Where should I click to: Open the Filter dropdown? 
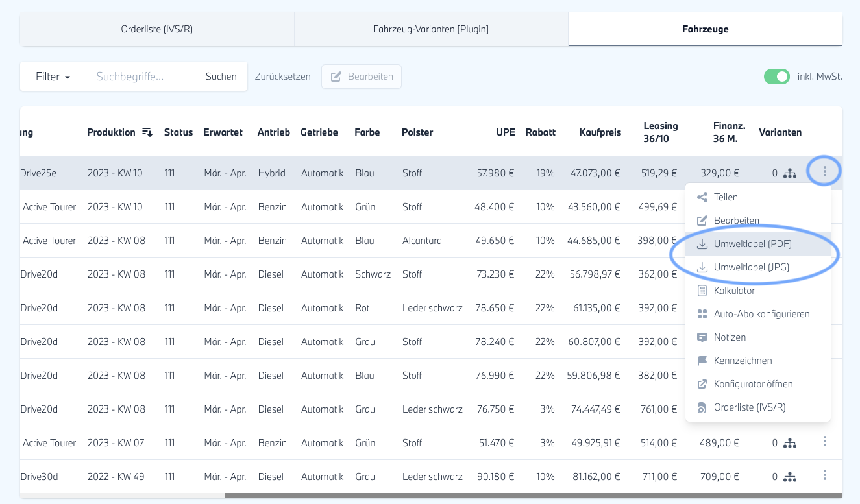[53, 77]
